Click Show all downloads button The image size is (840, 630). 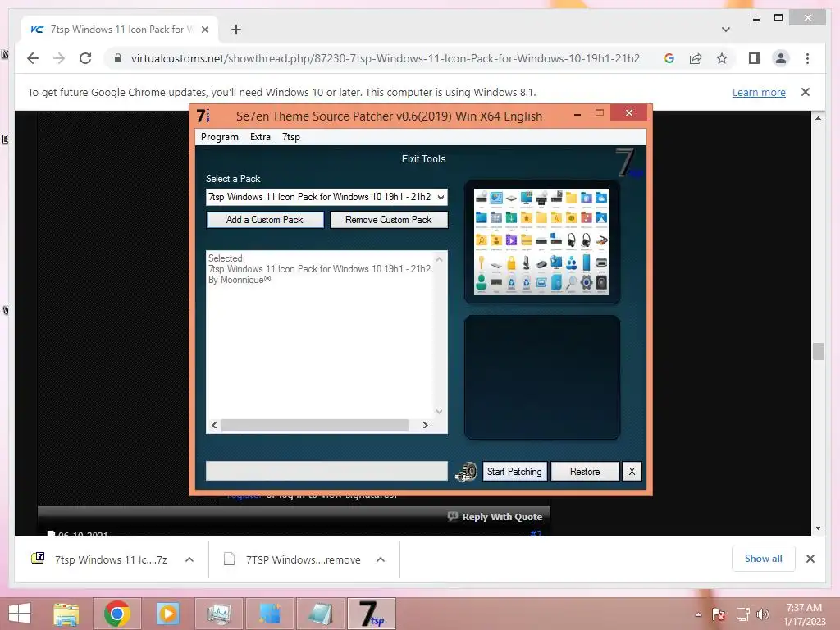(x=764, y=559)
